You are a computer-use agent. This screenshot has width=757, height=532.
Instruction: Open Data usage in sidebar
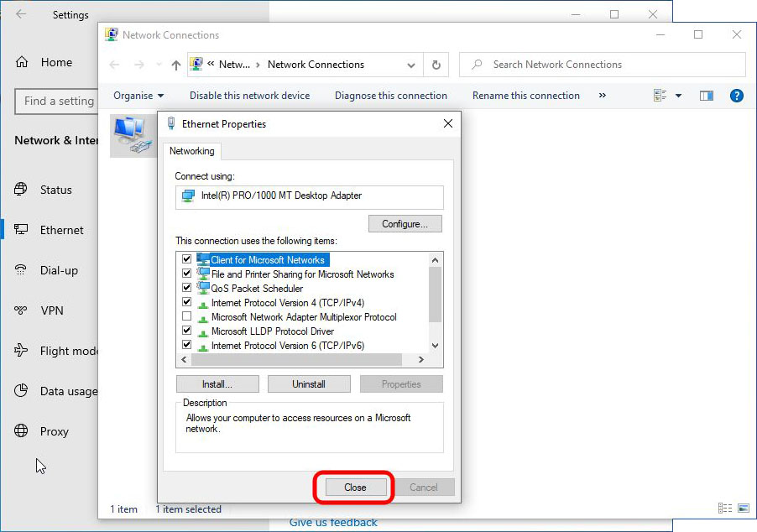[67, 391]
